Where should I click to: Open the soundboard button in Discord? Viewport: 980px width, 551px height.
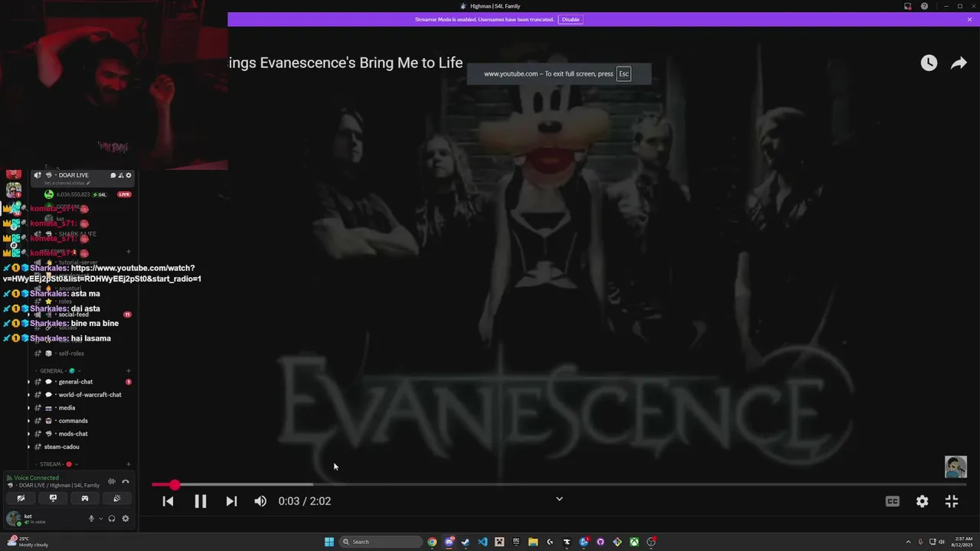[117, 498]
